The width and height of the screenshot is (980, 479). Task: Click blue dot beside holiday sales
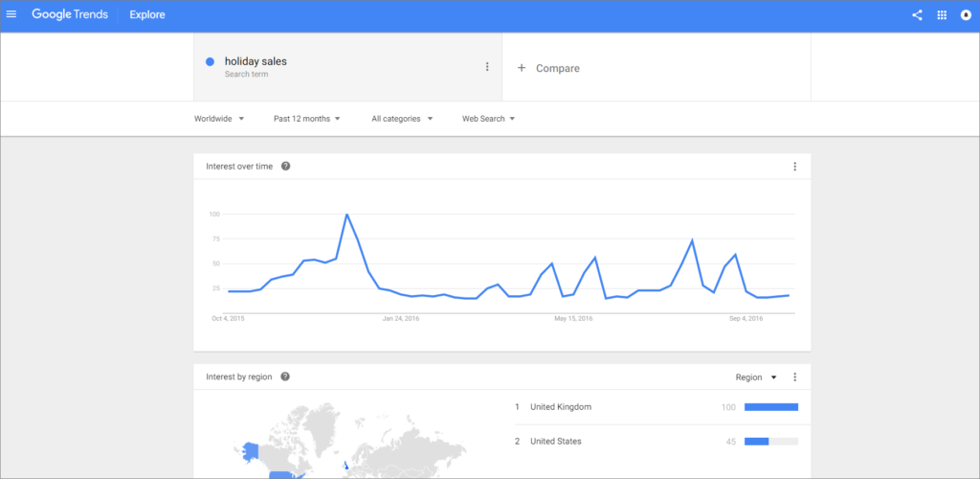pyautogui.click(x=210, y=61)
